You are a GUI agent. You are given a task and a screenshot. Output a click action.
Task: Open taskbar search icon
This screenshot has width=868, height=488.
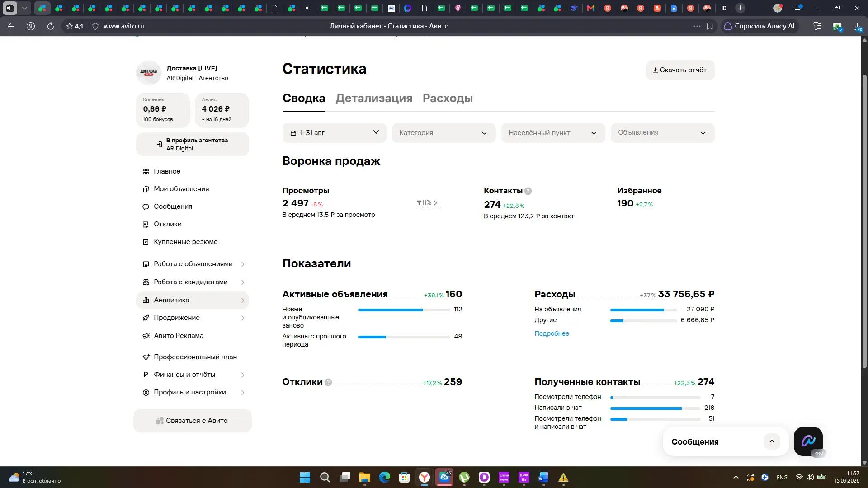point(325,477)
